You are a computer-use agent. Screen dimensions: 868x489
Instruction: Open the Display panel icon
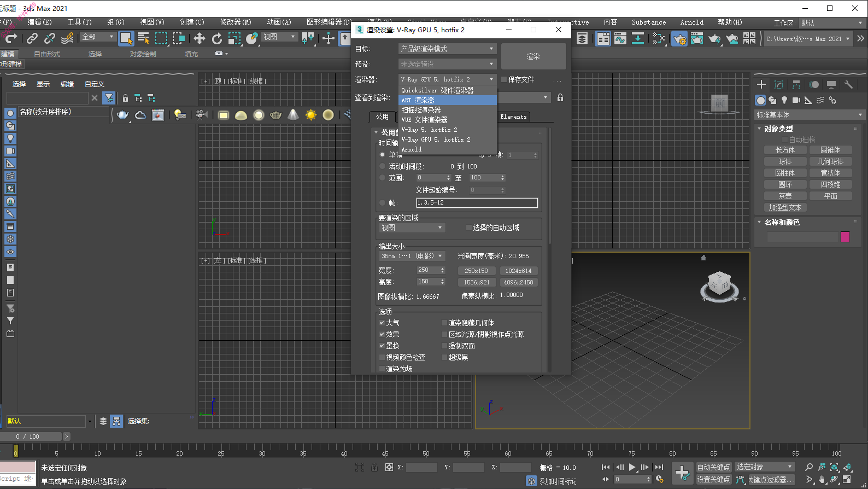tap(831, 84)
